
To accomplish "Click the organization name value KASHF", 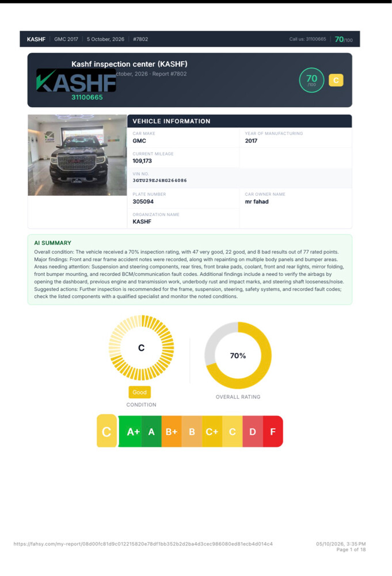I will 142,222.
